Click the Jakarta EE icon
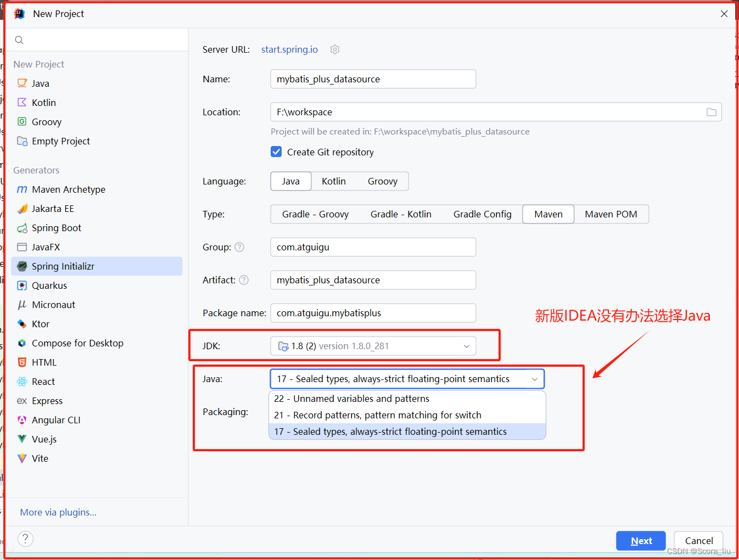 pyautogui.click(x=22, y=209)
